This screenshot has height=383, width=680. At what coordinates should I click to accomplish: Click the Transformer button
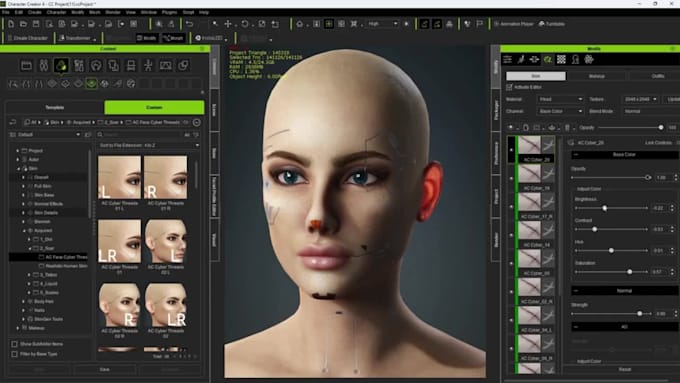77,38
